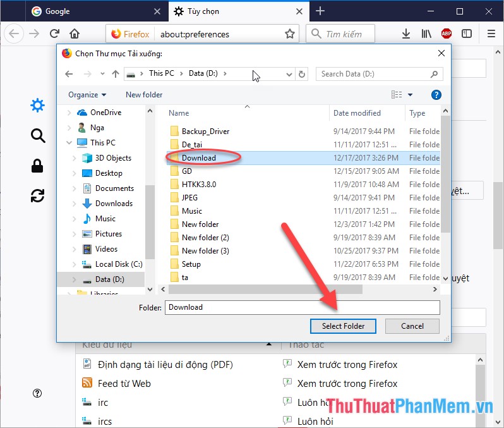This screenshot has height=428, width=504.
Task: Click the Tìm kiếm search box
Action: pyautogui.click(x=340, y=34)
